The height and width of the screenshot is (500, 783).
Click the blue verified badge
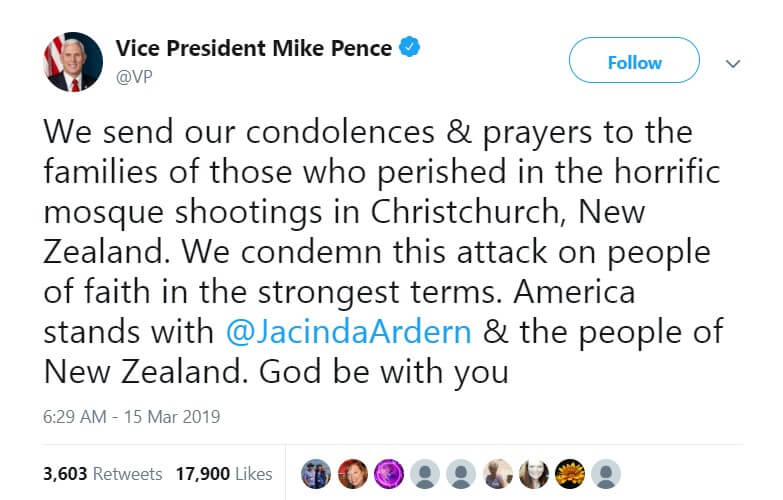410,46
